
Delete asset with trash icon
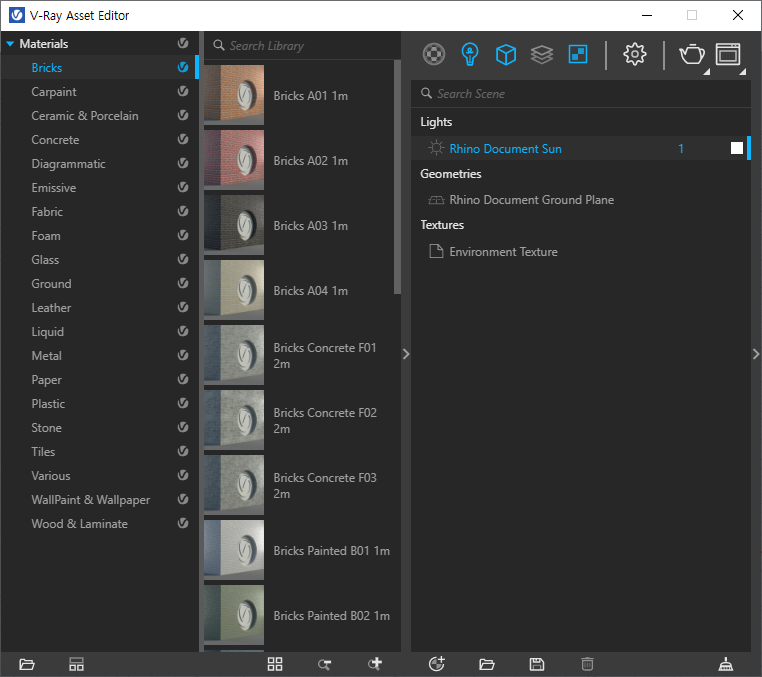587,664
